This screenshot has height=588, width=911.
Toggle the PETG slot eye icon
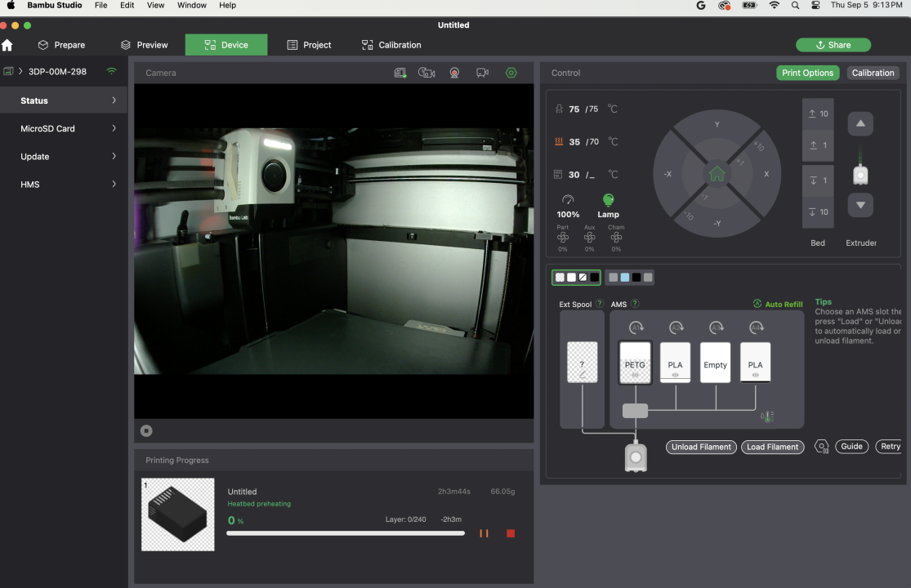tap(635, 375)
